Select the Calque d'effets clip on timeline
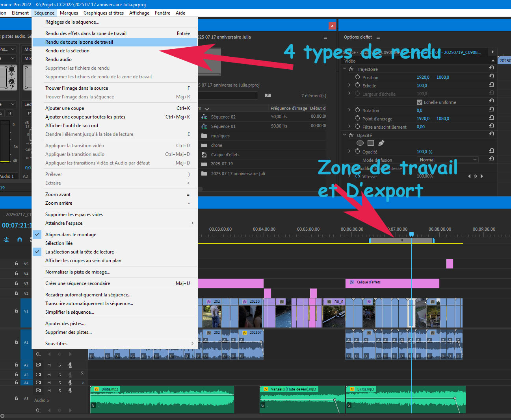 pos(392,283)
